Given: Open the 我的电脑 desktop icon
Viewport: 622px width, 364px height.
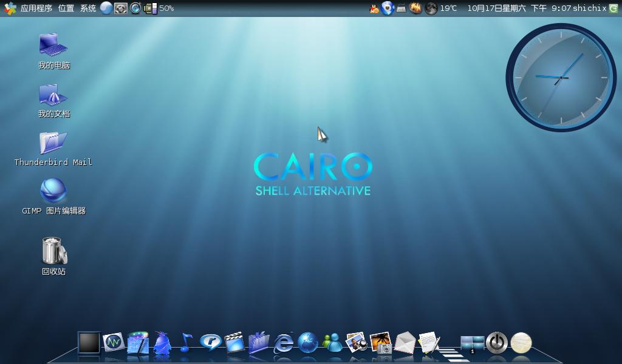Looking at the screenshot, I should coord(54,52).
